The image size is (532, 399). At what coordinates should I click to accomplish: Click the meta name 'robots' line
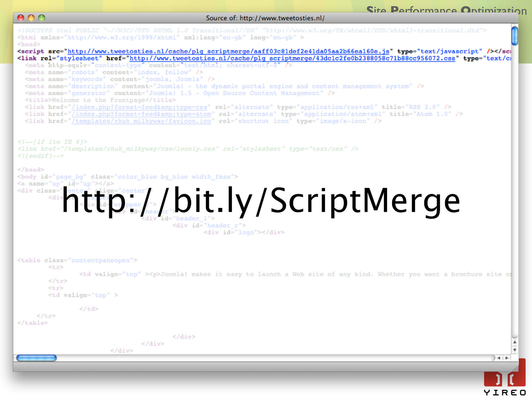[114, 72]
